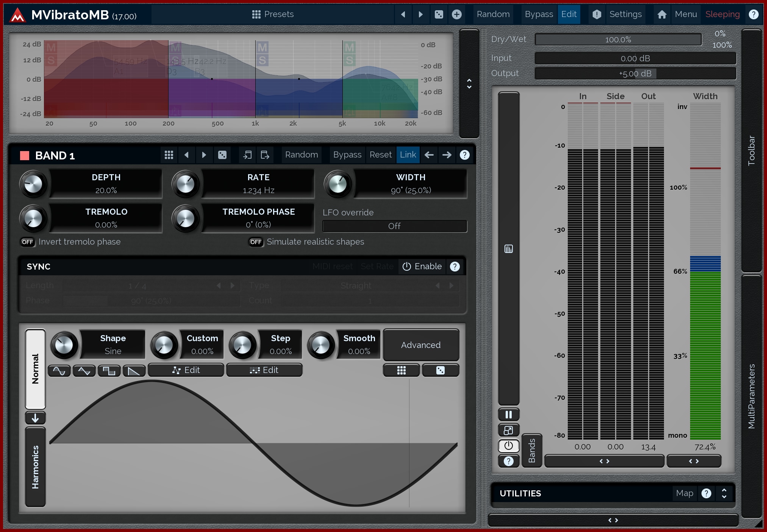The width and height of the screenshot is (767, 532).
Task: Pause the meters with the pause icon
Action: (x=508, y=415)
